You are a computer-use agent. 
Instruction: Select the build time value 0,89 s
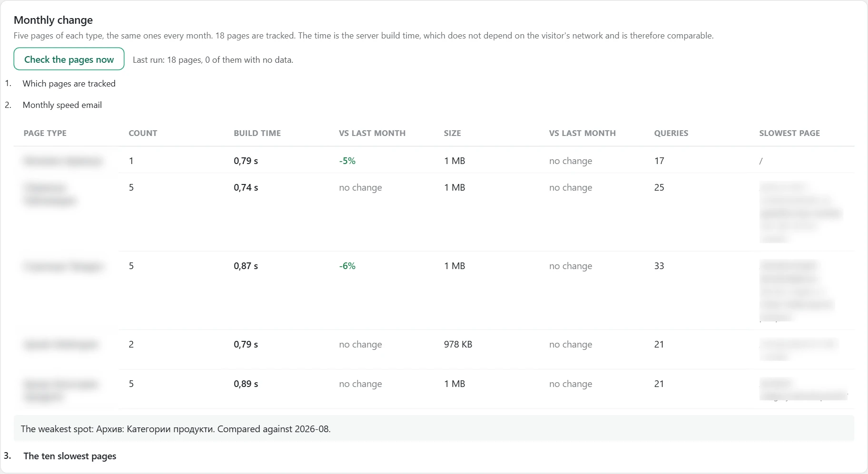point(246,384)
